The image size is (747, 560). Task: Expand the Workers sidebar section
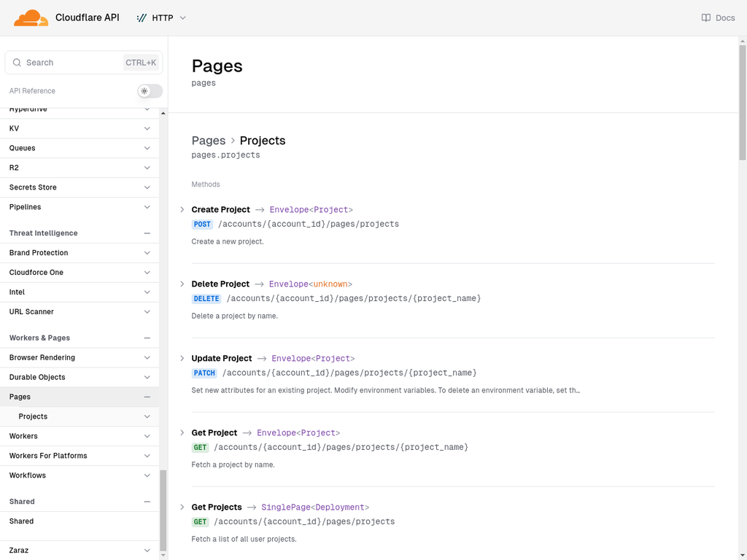point(147,436)
